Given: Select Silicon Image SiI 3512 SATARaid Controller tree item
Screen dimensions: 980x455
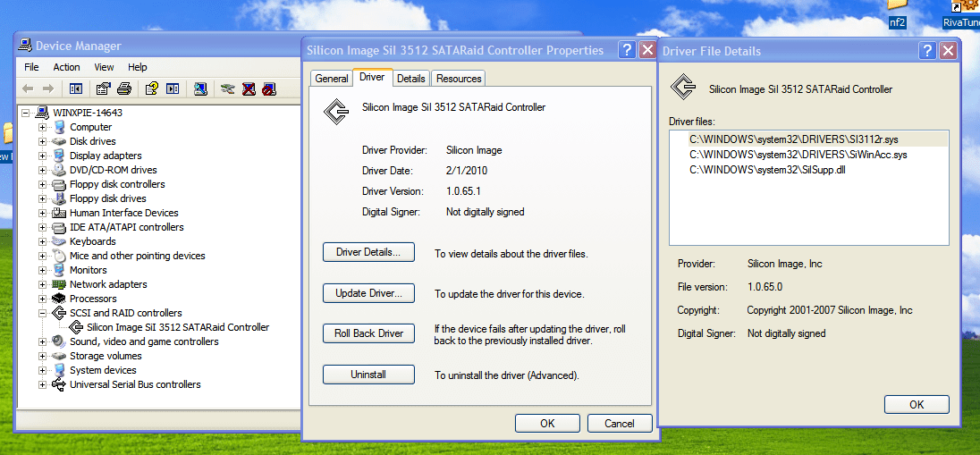Looking at the screenshot, I should (x=178, y=327).
